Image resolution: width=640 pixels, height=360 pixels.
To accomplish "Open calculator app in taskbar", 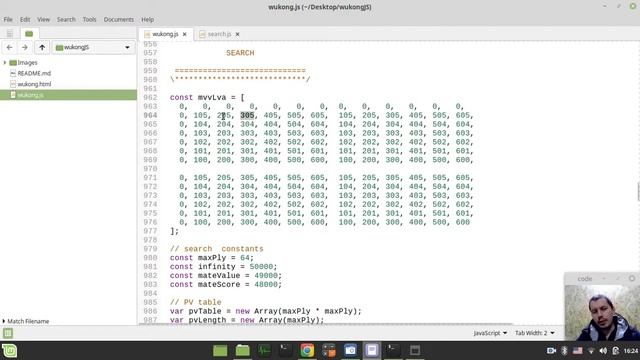I will [329, 351].
